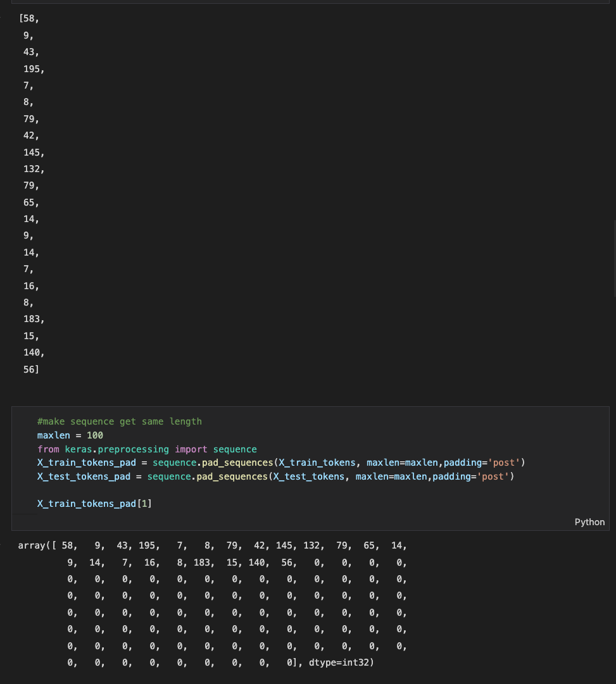This screenshot has height=684, width=616.
Task: Click the 'sequence' import name in the code cell
Action: [235, 449]
